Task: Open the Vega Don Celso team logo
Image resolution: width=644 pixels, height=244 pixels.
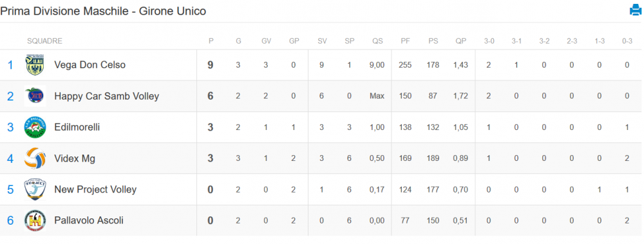Action: pyautogui.click(x=35, y=65)
